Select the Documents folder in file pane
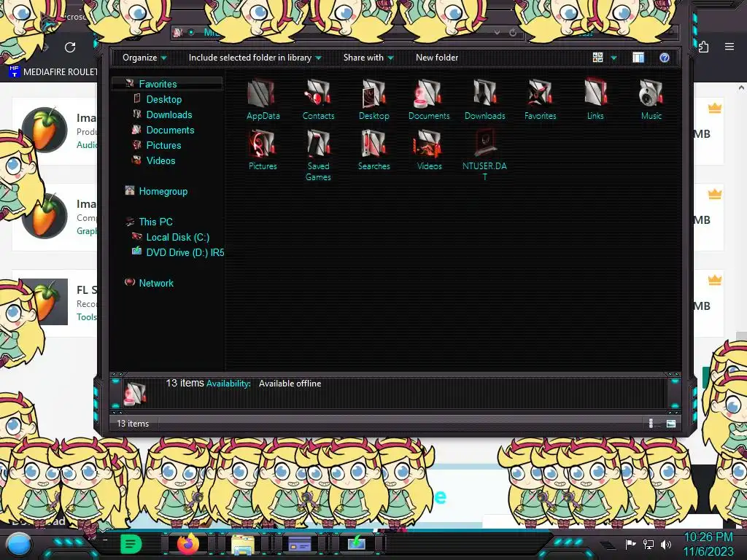The width and height of the screenshot is (747, 560). pyautogui.click(x=429, y=99)
